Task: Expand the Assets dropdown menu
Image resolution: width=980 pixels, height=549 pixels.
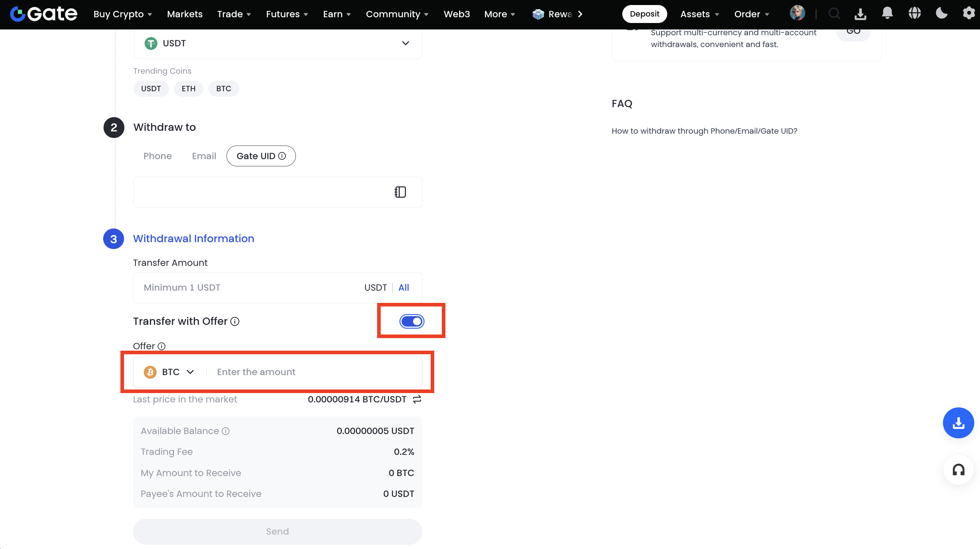Action: click(x=699, y=14)
